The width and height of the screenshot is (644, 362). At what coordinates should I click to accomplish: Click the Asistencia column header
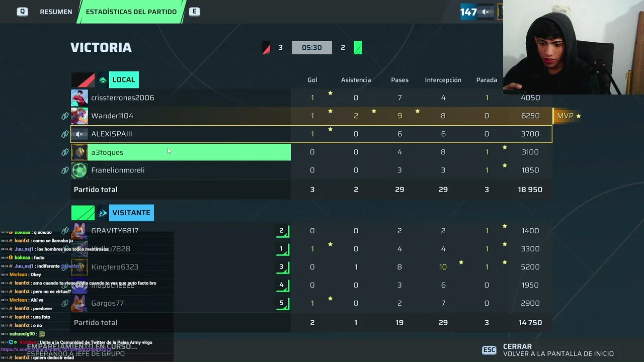coord(356,80)
